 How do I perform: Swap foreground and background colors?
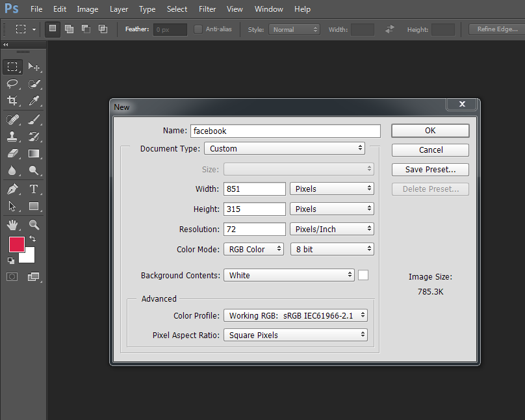click(x=32, y=239)
